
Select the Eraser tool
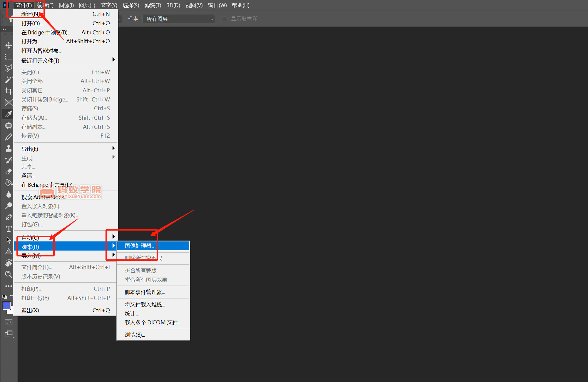9,171
